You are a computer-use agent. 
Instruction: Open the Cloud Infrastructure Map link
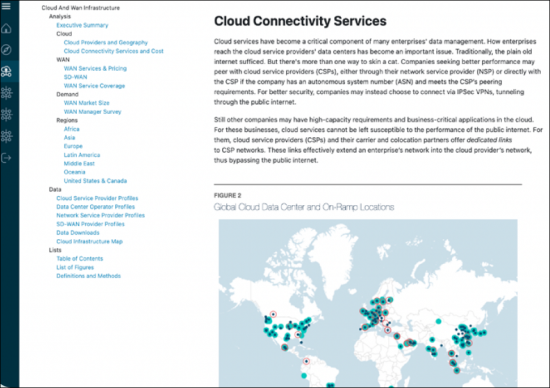click(x=89, y=241)
